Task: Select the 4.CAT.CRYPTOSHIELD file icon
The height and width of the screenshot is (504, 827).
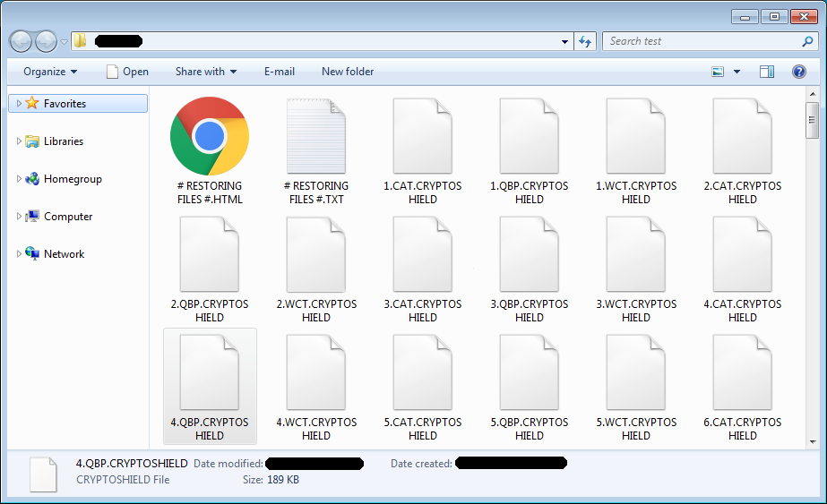Action: (x=742, y=254)
